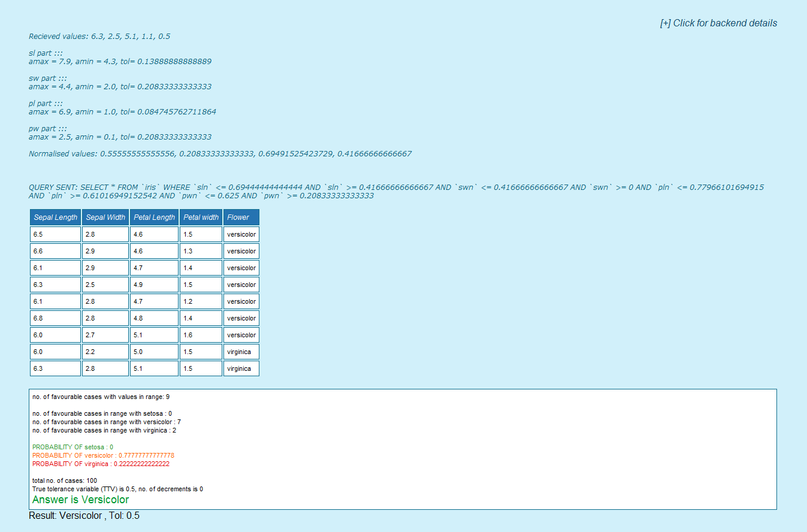
Task: Select the petal length cell showing 4.9
Action: pyautogui.click(x=154, y=285)
